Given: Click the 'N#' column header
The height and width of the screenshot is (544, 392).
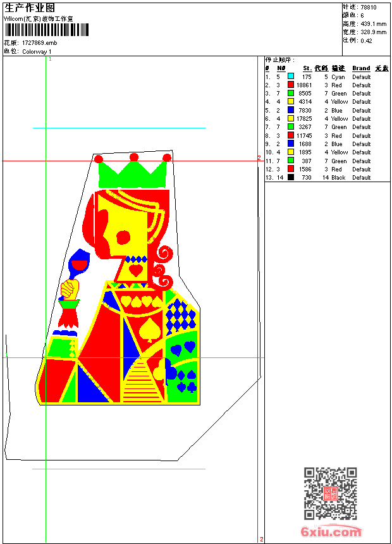Looking at the screenshot, I should [x=281, y=68].
